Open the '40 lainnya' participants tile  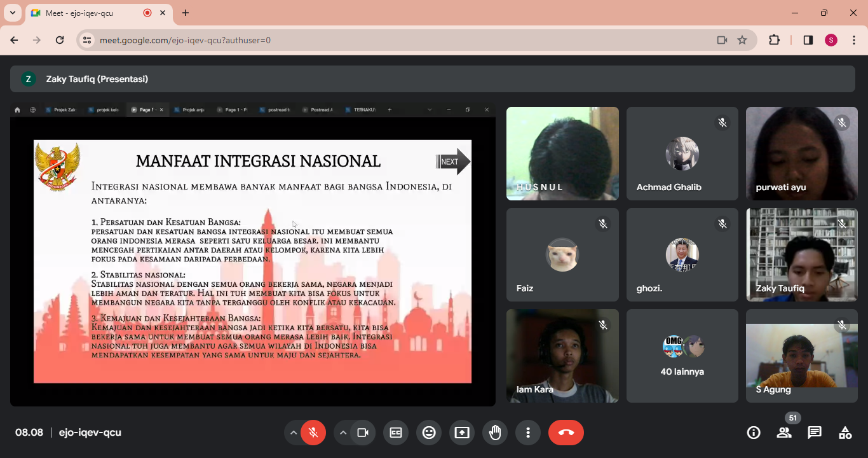click(682, 356)
